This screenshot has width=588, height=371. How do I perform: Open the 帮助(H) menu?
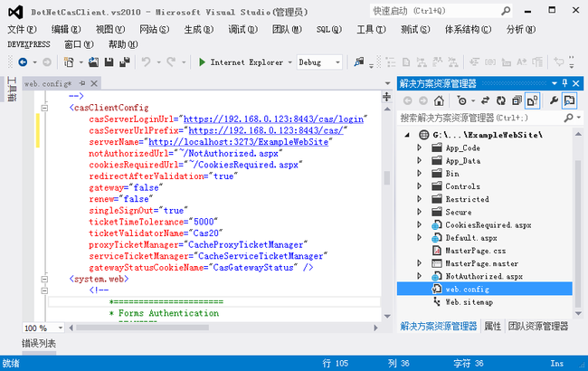tap(123, 44)
